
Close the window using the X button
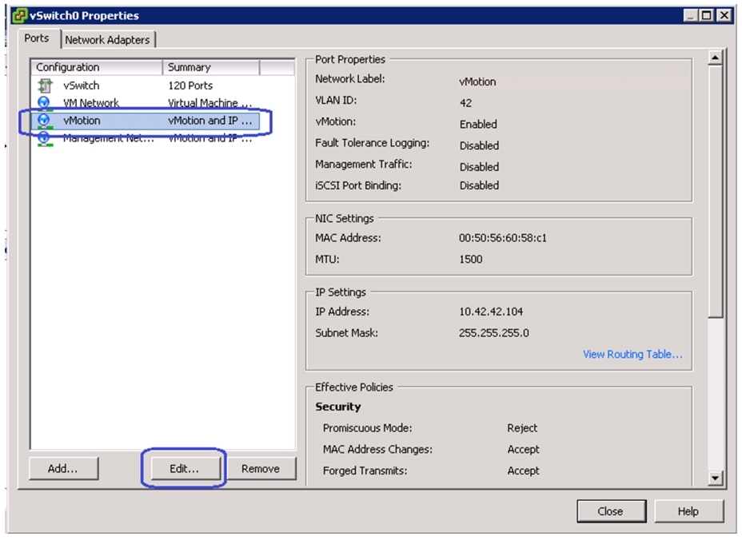click(x=724, y=16)
